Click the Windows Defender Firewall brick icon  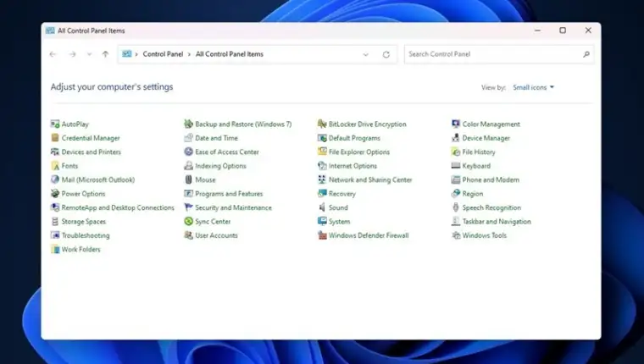(322, 235)
